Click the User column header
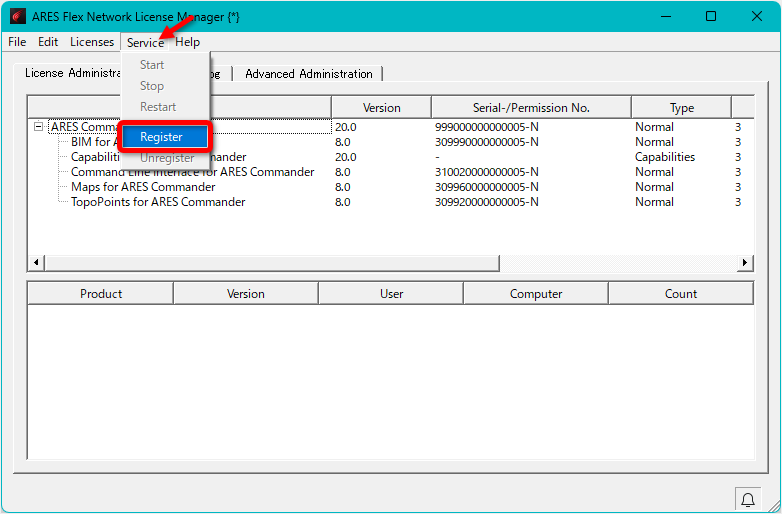Image resolution: width=782 pixels, height=514 pixels. click(x=391, y=294)
